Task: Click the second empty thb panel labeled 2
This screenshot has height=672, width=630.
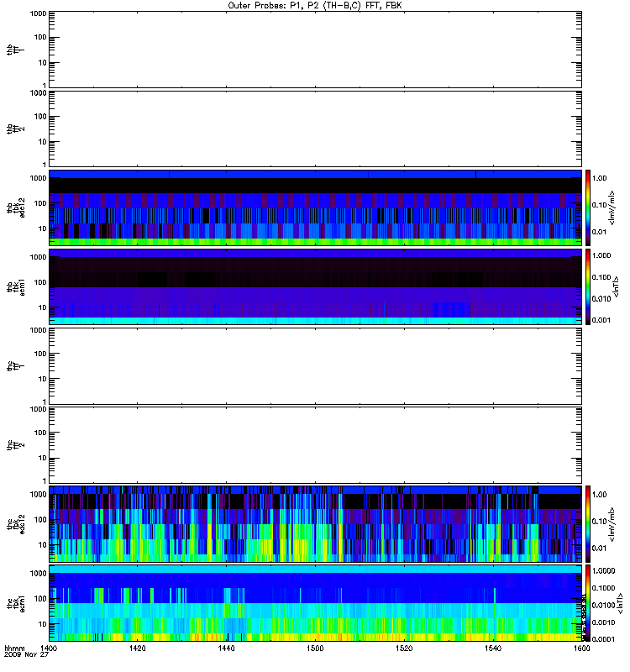Action: coord(315,129)
